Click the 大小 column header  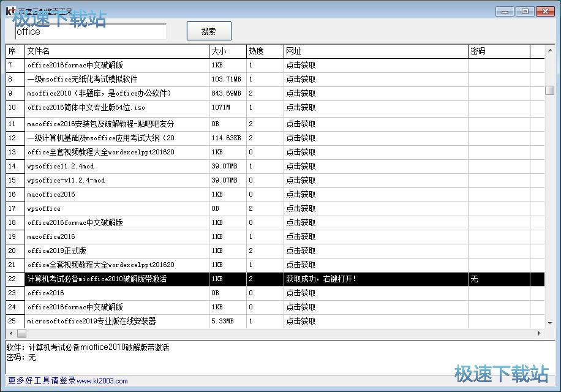227,51
